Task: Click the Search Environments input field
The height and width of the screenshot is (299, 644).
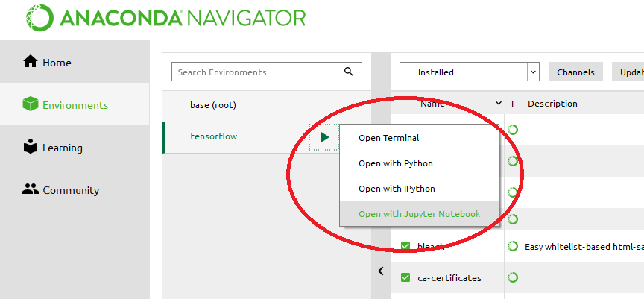Action: [267, 72]
